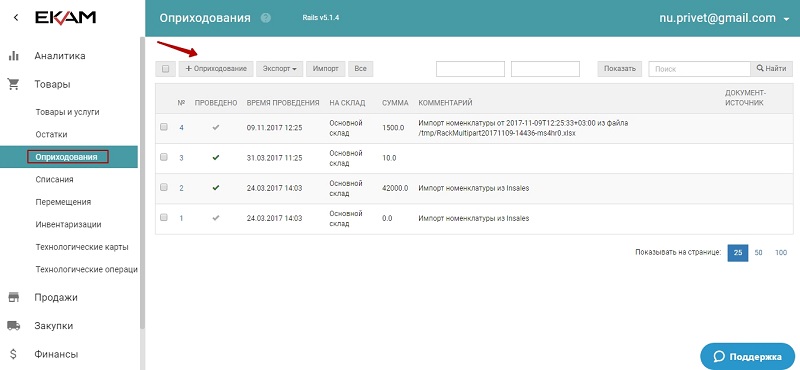Click the sum value 1500.0

393,128
